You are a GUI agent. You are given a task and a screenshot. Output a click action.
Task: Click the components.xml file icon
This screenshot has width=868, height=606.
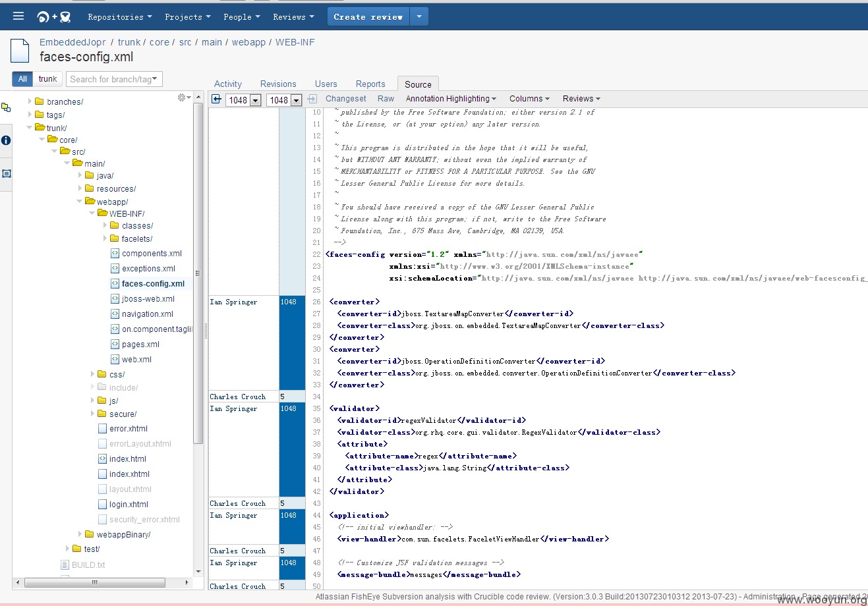pos(115,253)
